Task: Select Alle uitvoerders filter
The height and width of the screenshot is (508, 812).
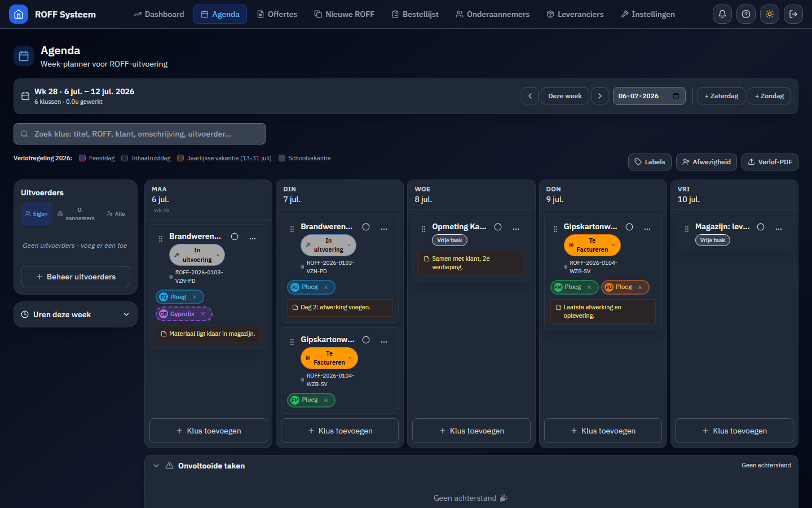Action: [x=116, y=214]
